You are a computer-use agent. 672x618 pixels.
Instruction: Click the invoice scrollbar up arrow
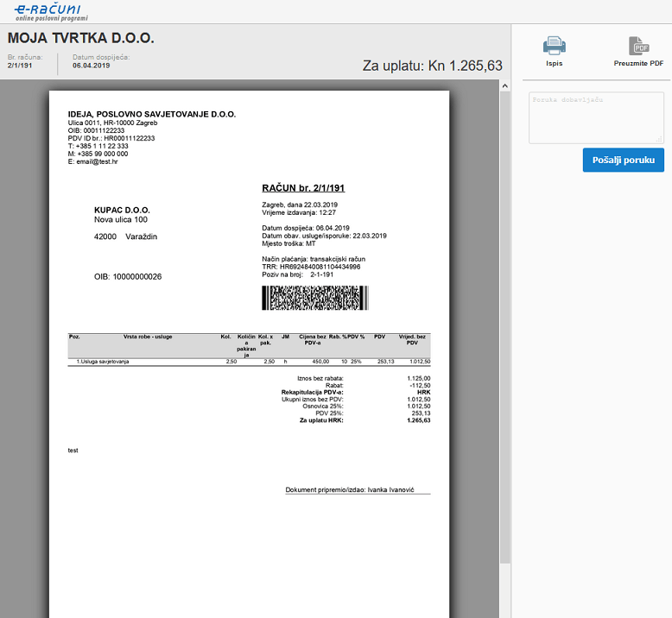505,86
